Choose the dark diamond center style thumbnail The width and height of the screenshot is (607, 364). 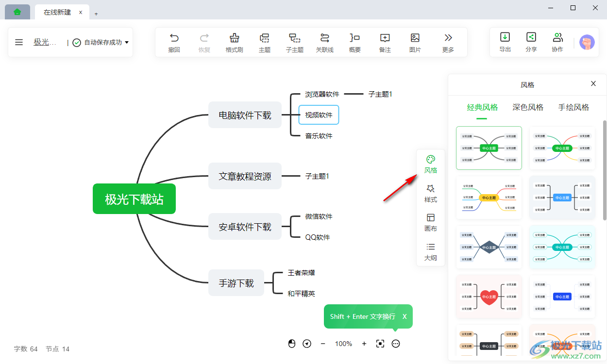489,247
